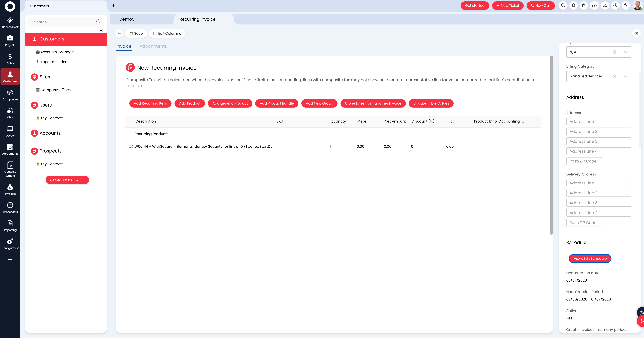Click Add Recurring Item
The image size is (644, 338).
coord(150,103)
